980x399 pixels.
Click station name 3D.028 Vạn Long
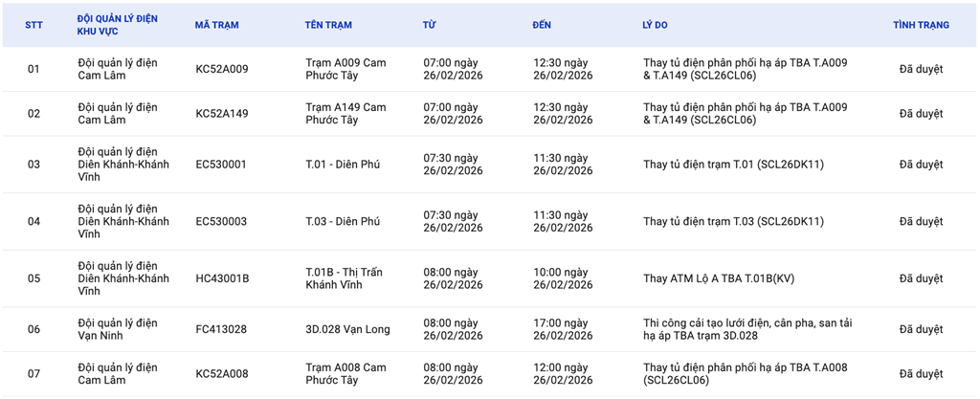(x=347, y=329)
